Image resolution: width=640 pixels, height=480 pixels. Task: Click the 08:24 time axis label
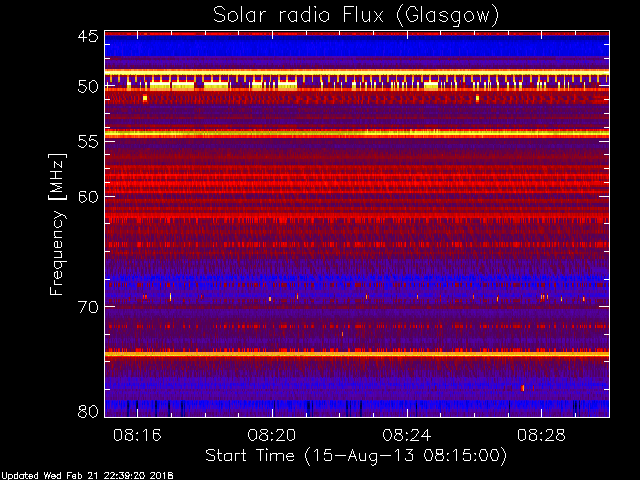pyautogui.click(x=407, y=435)
